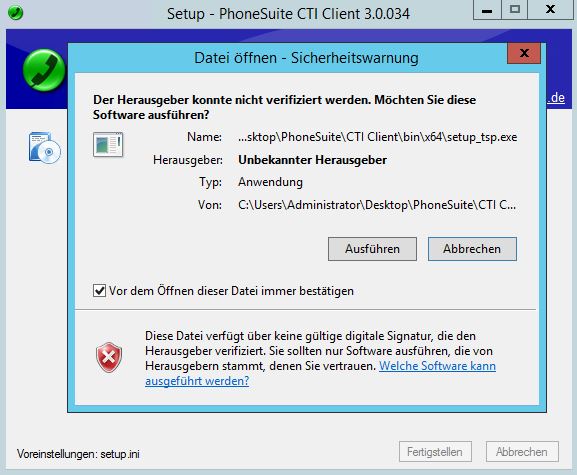Maximize the PhoneSuite setup window

(514, 10)
